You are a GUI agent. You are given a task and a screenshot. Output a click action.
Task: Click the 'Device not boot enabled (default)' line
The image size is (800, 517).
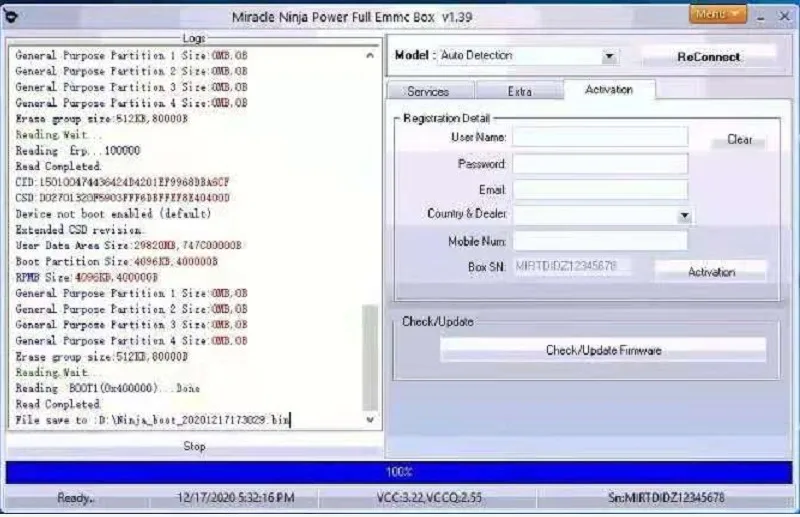(113, 214)
